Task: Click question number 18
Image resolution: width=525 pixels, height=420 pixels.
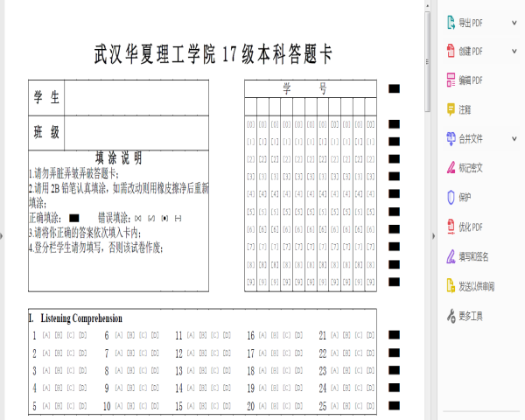Action: pyautogui.click(x=251, y=370)
